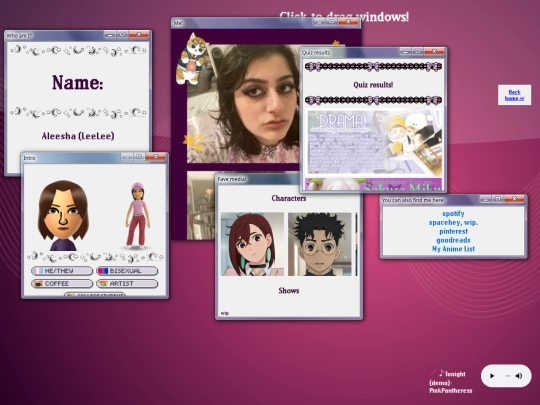Minimize the Intro window

[x=127, y=157]
